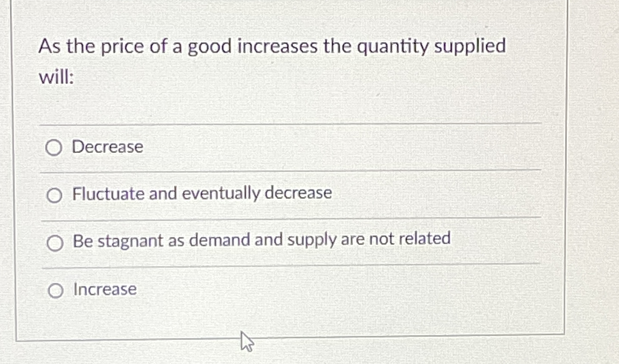619x364 pixels.
Task: Click the Increase answer label
Action: (103, 289)
